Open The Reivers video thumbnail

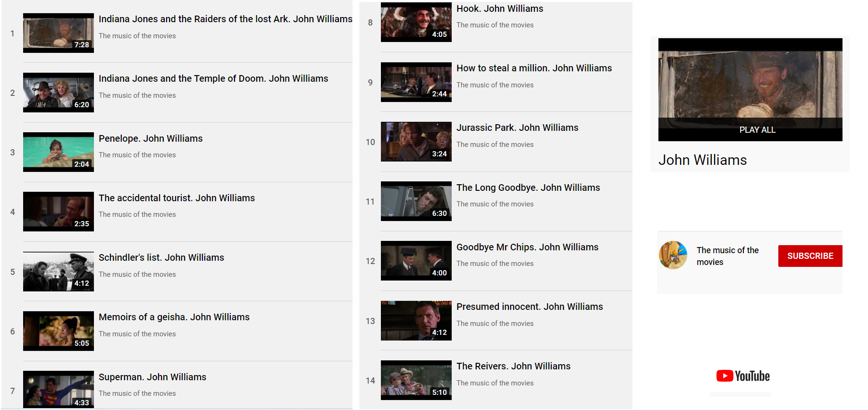tap(416, 380)
